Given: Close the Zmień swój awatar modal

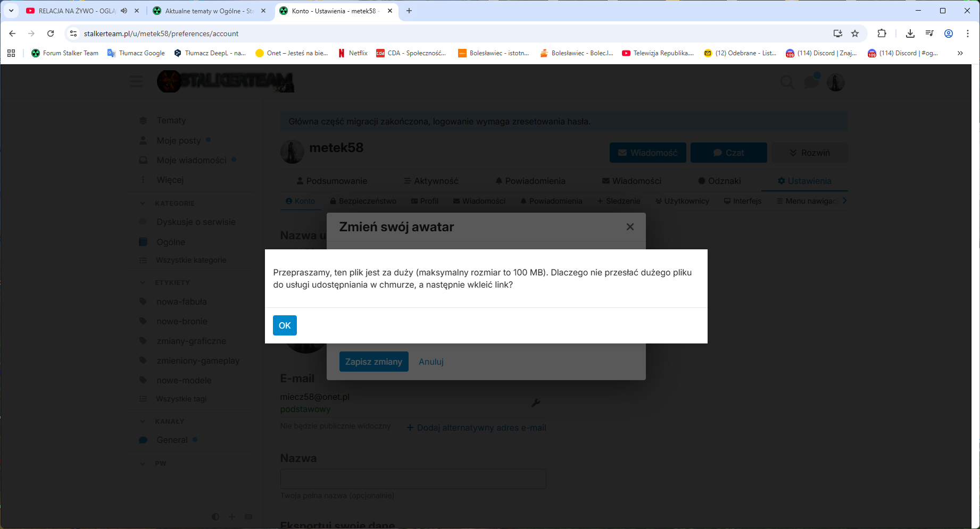Looking at the screenshot, I should (x=630, y=227).
